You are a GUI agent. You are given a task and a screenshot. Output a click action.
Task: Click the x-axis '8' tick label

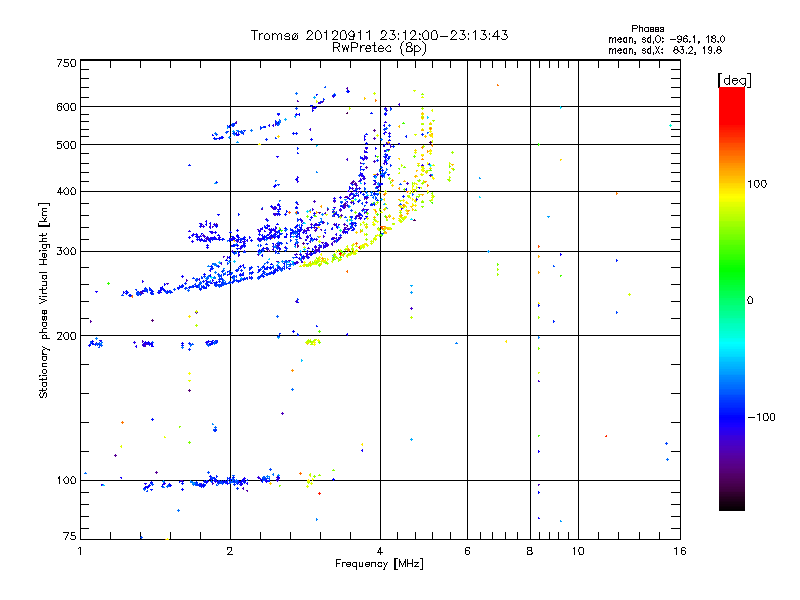coord(530,551)
